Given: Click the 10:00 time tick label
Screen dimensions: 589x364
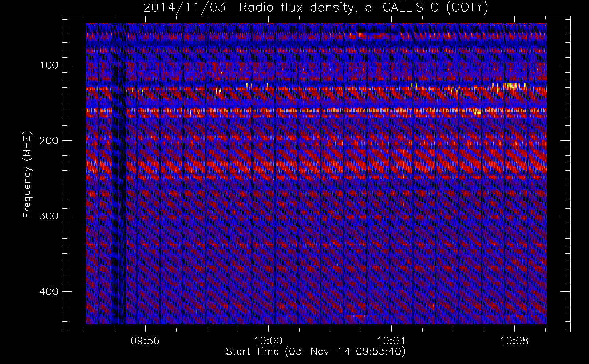Looking at the screenshot, I should (x=268, y=341).
